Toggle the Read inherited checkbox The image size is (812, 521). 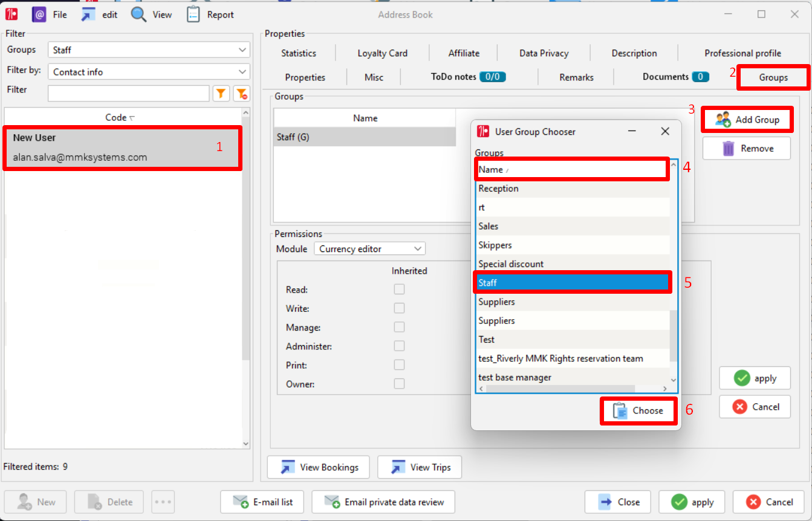tap(399, 290)
